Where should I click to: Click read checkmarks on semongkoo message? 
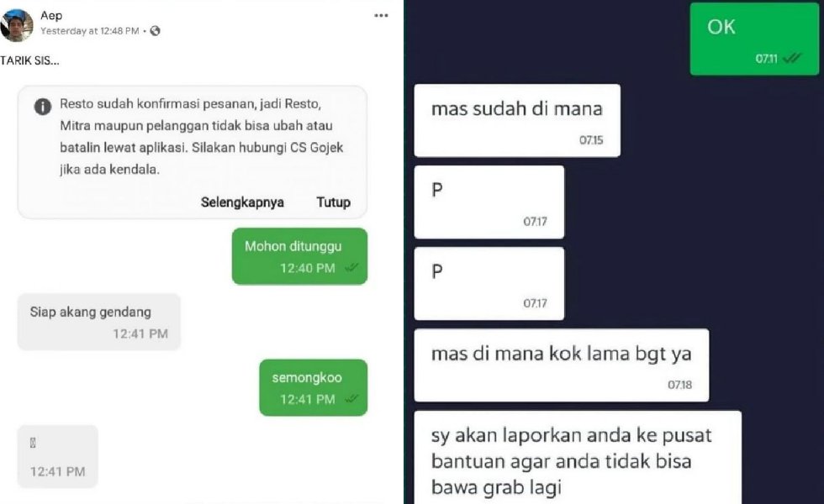click(x=351, y=399)
